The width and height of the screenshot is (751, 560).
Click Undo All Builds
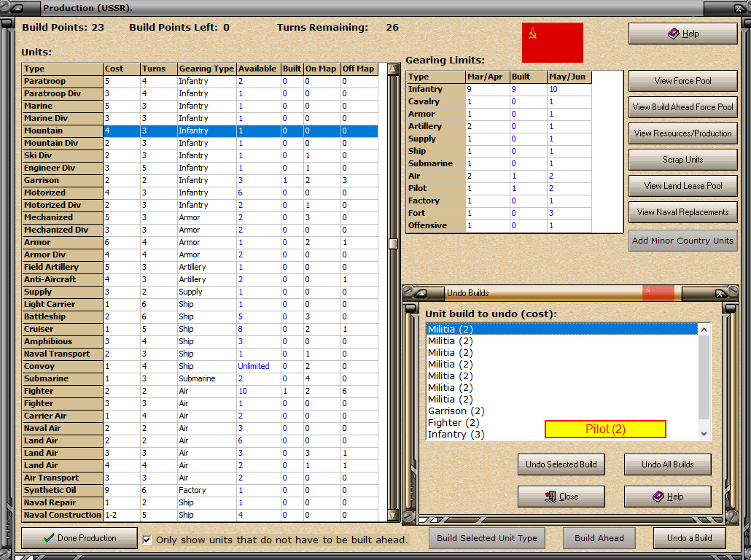[x=667, y=464]
